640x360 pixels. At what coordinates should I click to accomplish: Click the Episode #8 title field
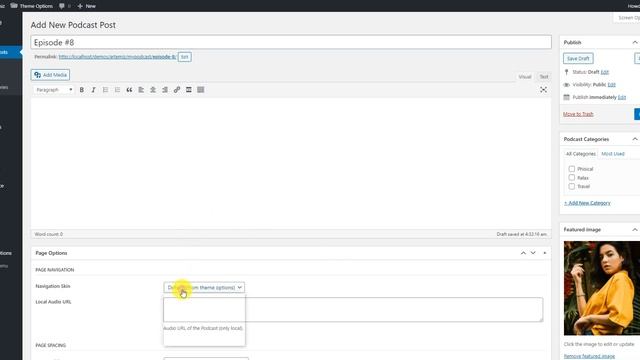291,42
